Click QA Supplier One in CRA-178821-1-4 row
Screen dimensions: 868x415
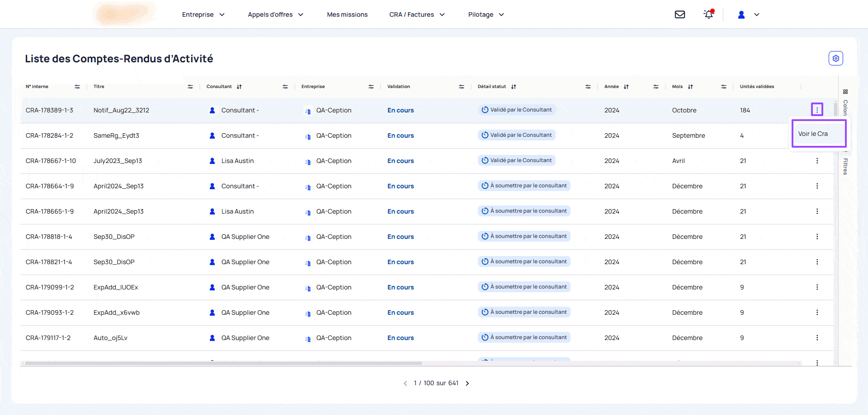245,262
